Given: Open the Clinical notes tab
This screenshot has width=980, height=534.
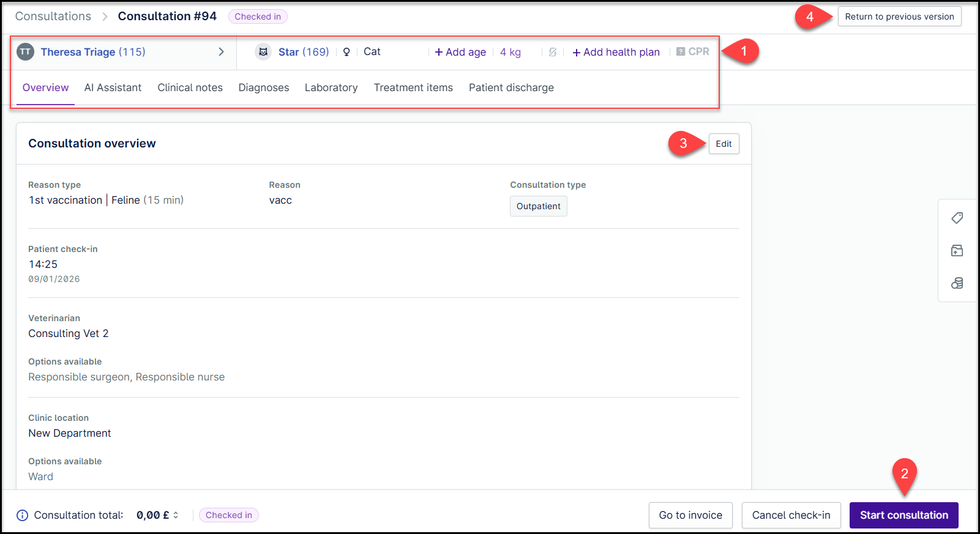Looking at the screenshot, I should (190, 87).
